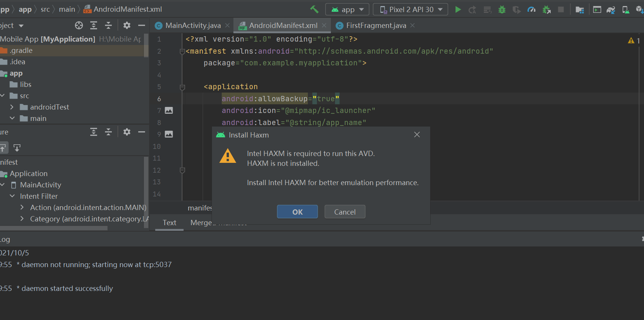The height and width of the screenshot is (320, 644).
Task: Click the horizontal scrollbar in Structure panel
Action: [54, 228]
